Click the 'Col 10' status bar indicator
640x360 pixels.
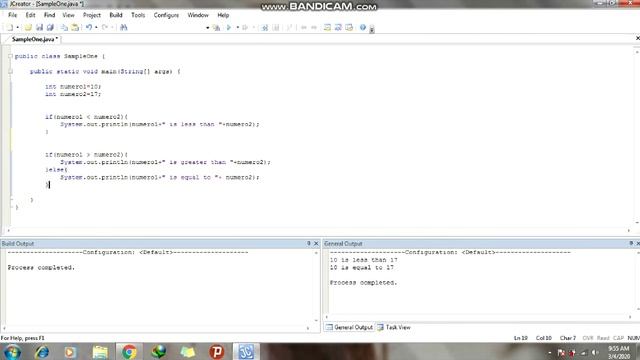(x=544, y=338)
